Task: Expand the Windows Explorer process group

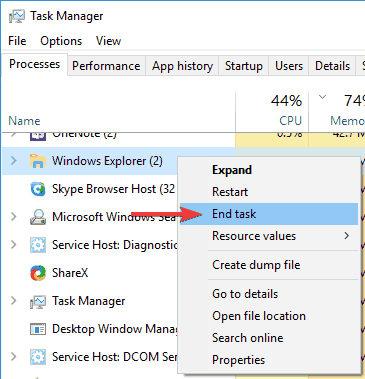Action: click(x=14, y=161)
